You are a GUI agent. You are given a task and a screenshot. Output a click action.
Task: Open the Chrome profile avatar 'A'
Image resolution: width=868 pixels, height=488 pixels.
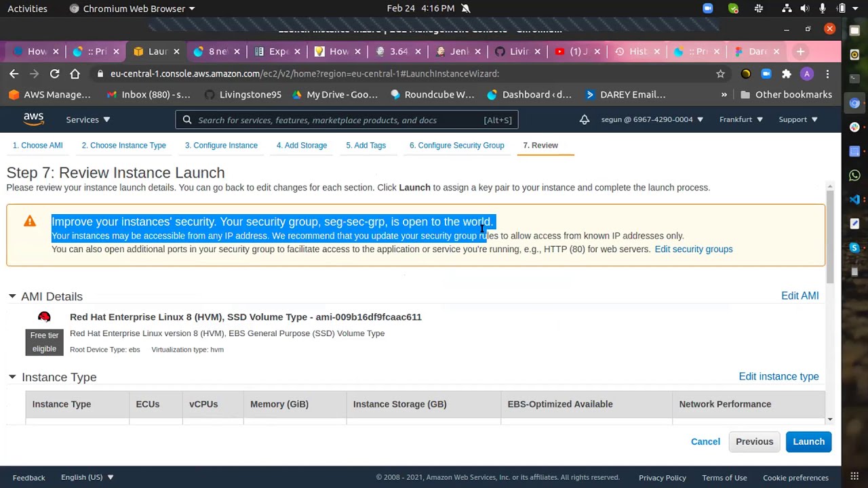(806, 74)
